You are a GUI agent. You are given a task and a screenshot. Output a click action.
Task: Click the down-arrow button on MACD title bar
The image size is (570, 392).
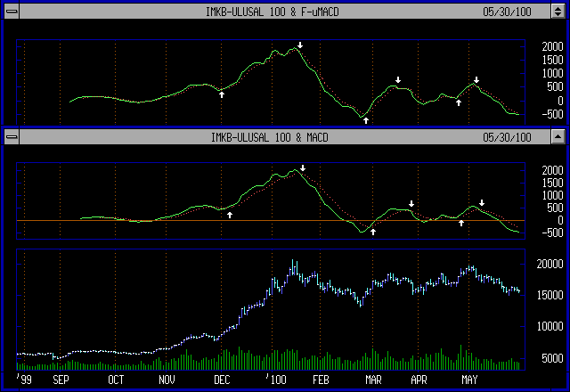(558, 137)
